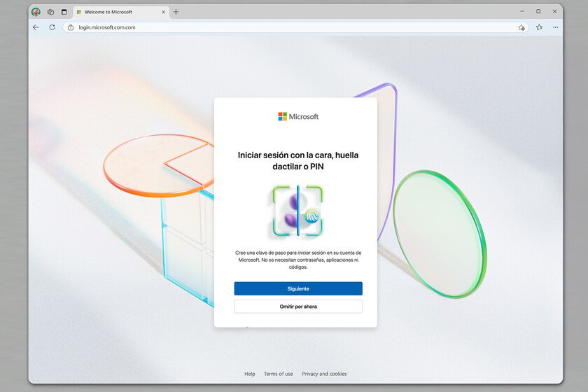View site information lock icon
The width and height of the screenshot is (588, 392).
[71, 27]
